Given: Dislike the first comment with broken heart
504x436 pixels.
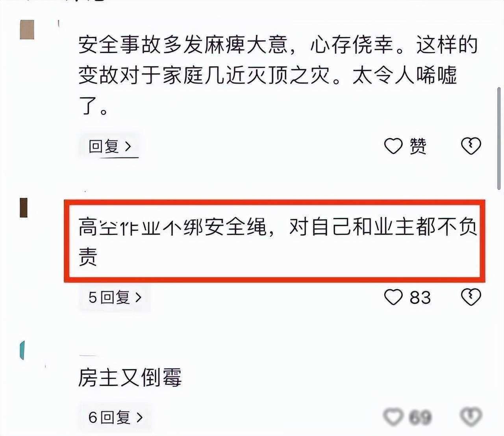Looking at the screenshot, I should pos(471,146).
